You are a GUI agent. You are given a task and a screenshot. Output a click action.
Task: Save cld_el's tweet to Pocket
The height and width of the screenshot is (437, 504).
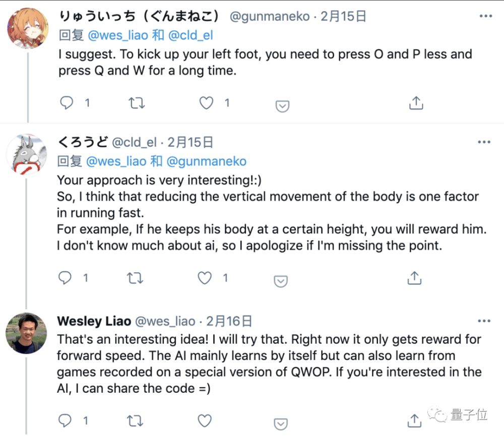coord(281,281)
